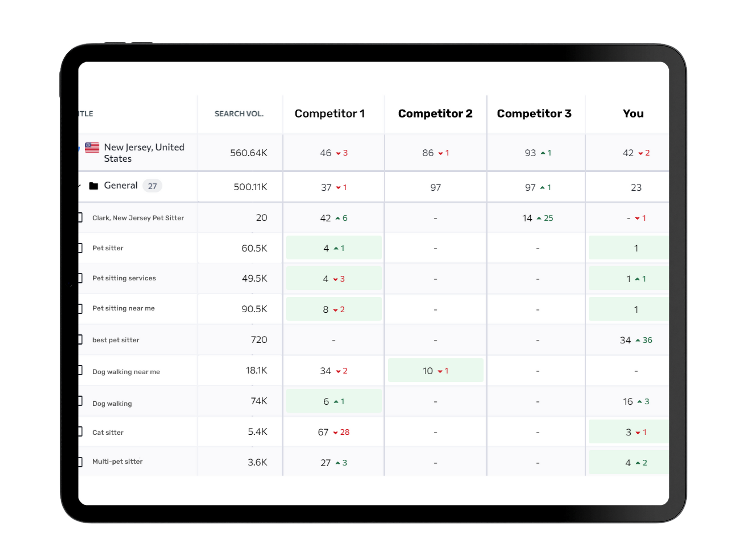Viewport: 747px width, 560px height.
Task: Click the red down-arrow in Cat sitter's Competitor 1 cell
Action: [335, 432]
